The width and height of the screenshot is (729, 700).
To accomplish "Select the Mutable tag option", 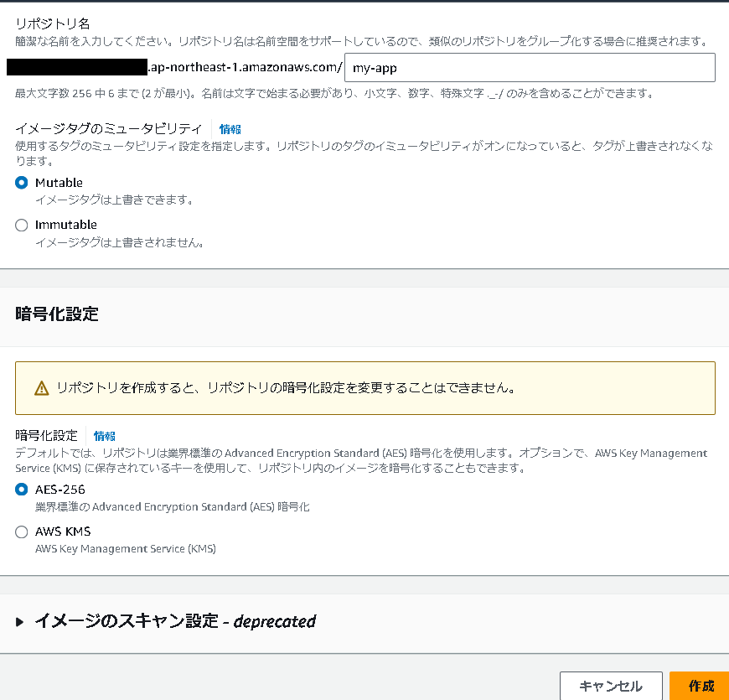I will (x=22, y=183).
